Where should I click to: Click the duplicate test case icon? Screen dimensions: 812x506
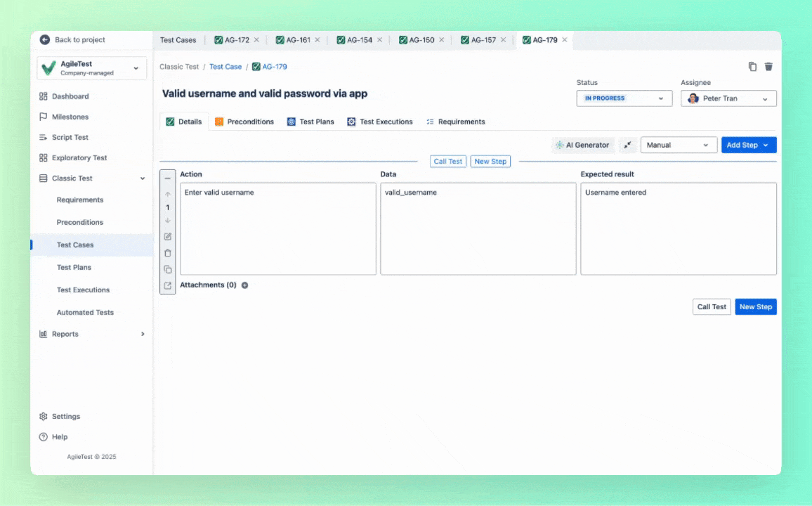pyautogui.click(x=752, y=66)
